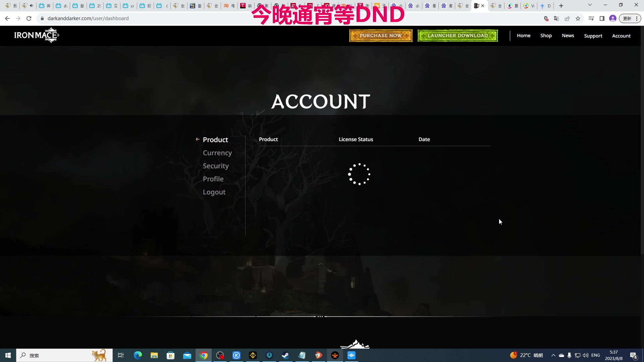Open Microsoft Store from taskbar
The height and width of the screenshot is (362, 644).
click(170, 355)
